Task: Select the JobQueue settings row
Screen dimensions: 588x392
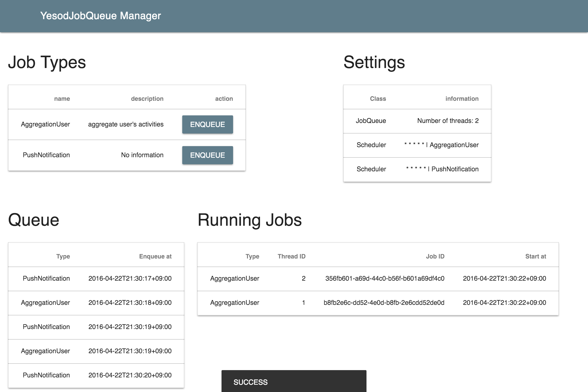Action: point(417,121)
